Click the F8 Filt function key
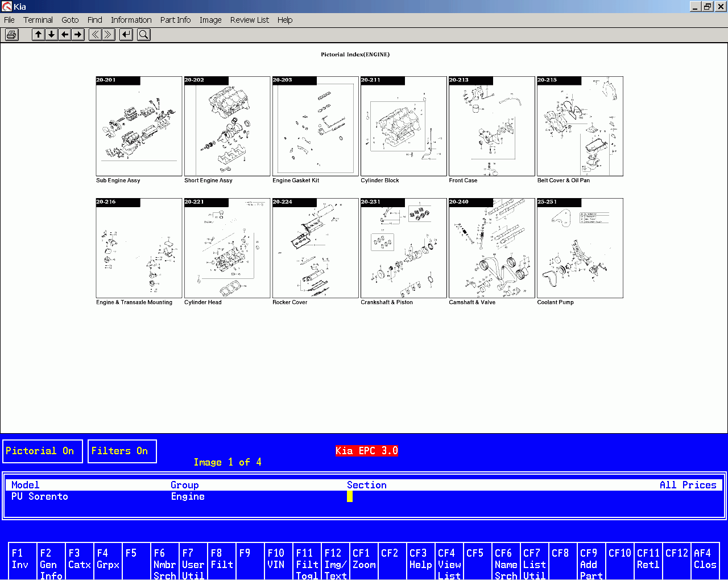 tap(222, 562)
